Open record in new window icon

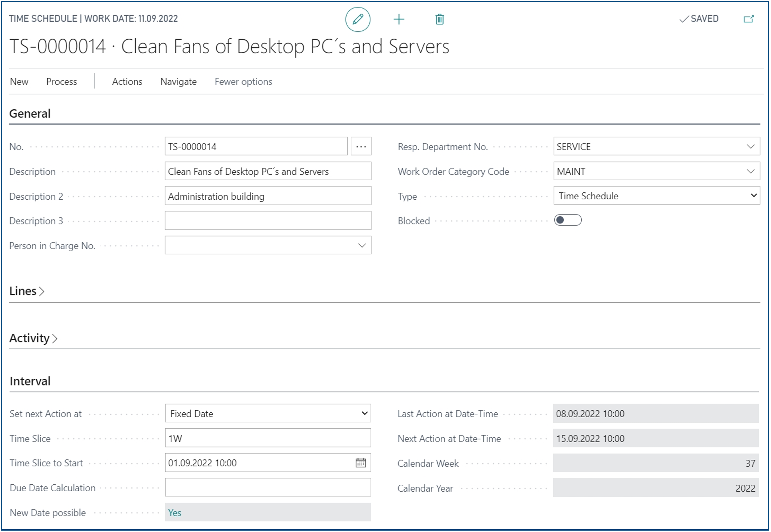tap(748, 19)
